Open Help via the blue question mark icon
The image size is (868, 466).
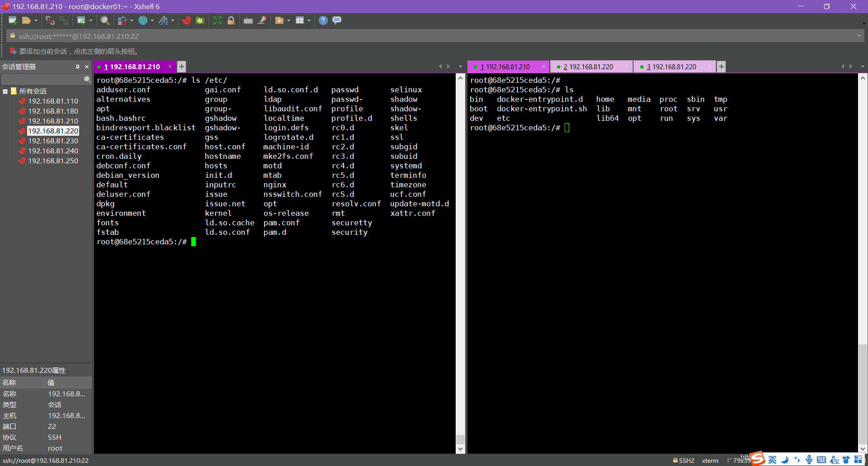point(323,20)
